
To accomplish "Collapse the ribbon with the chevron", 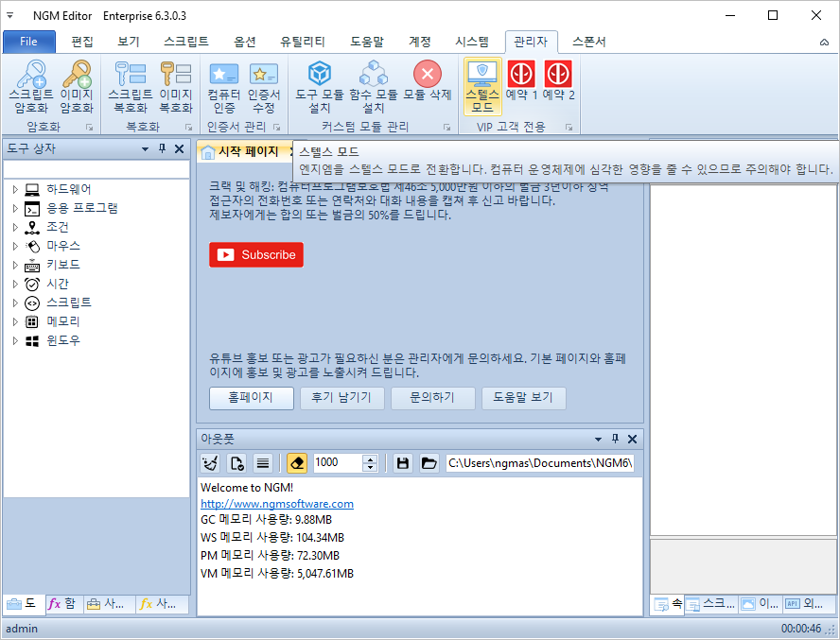I will [824, 43].
